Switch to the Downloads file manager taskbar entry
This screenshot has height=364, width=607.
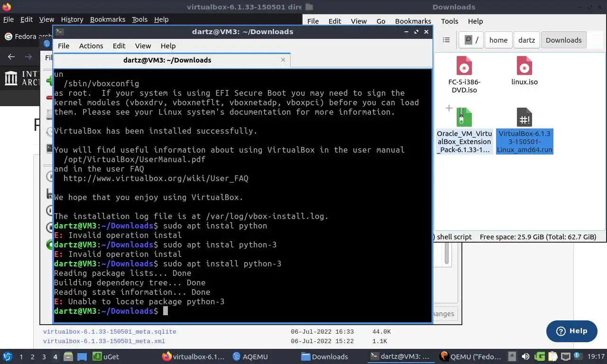[325, 356]
